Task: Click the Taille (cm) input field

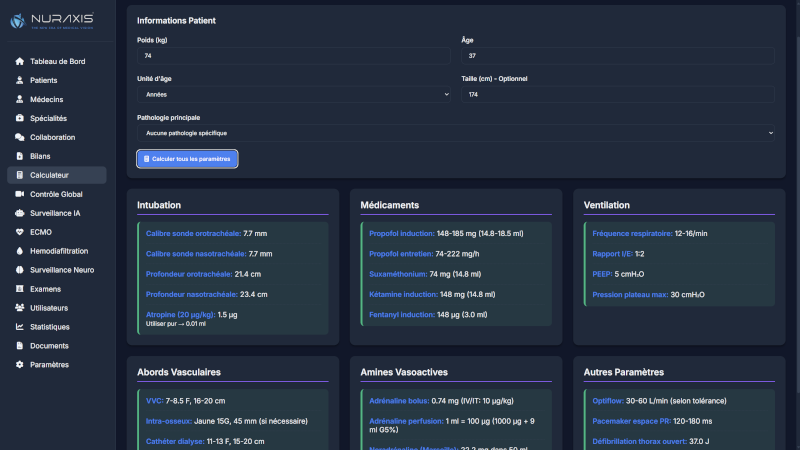Action: (617, 94)
